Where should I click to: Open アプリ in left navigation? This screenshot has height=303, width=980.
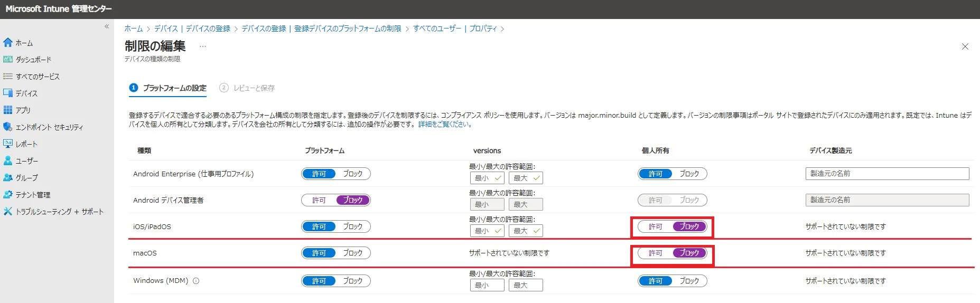click(23, 110)
